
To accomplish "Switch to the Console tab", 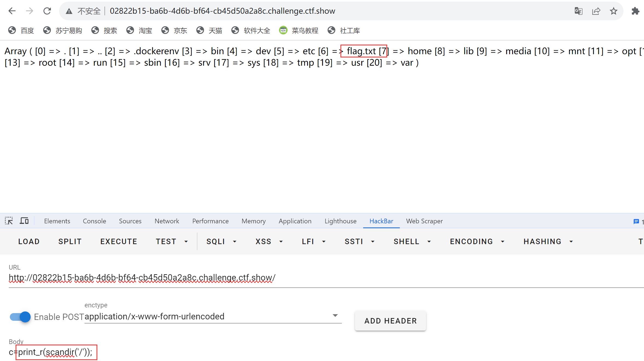I will [x=95, y=221].
